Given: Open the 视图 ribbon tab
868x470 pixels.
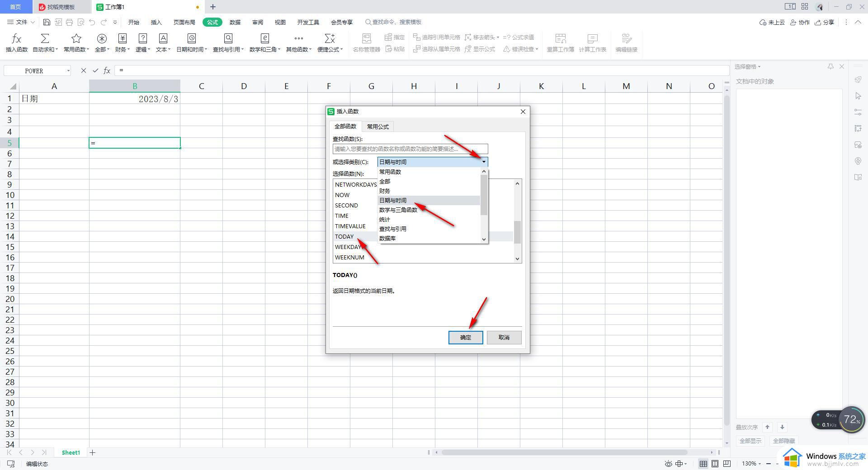Looking at the screenshot, I should [280, 22].
